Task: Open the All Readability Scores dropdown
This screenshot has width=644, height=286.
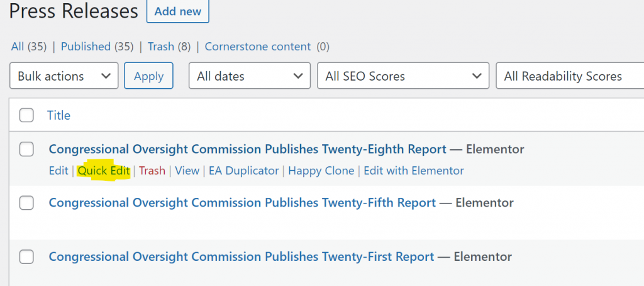Action: click(570, 76)
